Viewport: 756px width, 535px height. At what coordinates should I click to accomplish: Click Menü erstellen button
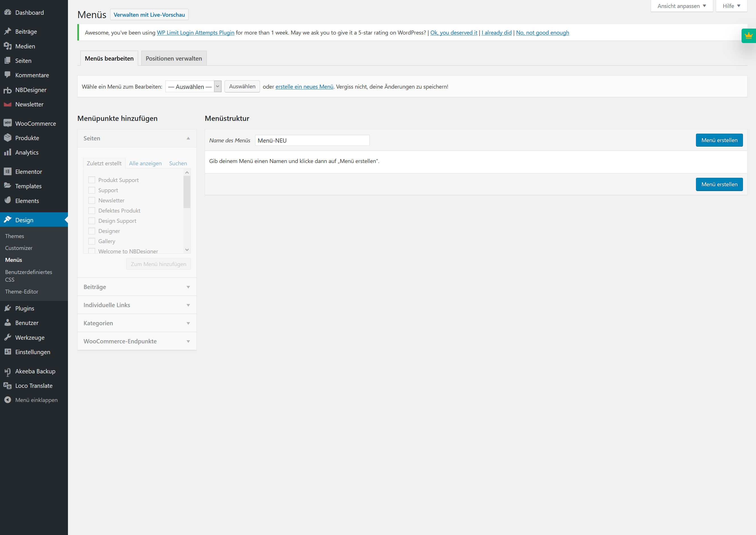(719, 140)
